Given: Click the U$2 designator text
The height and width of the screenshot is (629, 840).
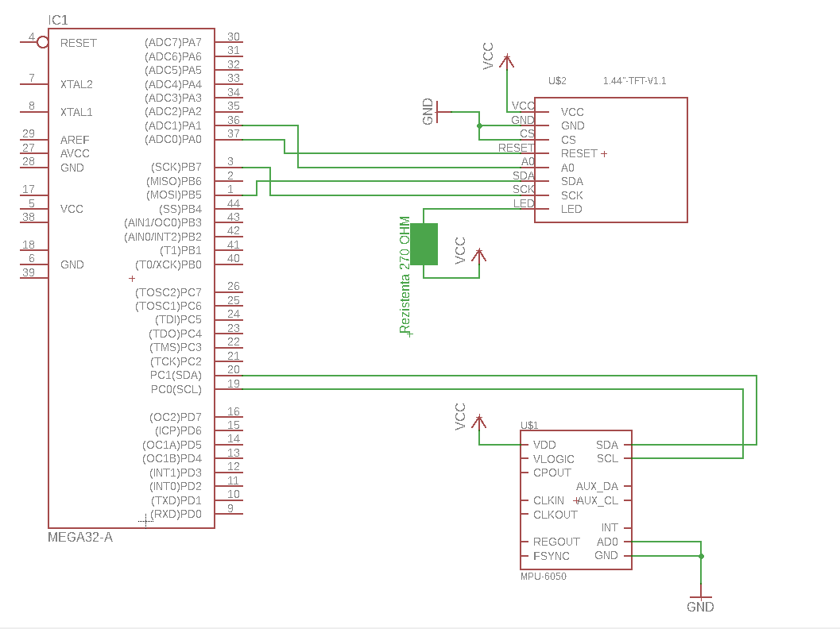Looking at the screenshot, I should [x=557, y=81].
